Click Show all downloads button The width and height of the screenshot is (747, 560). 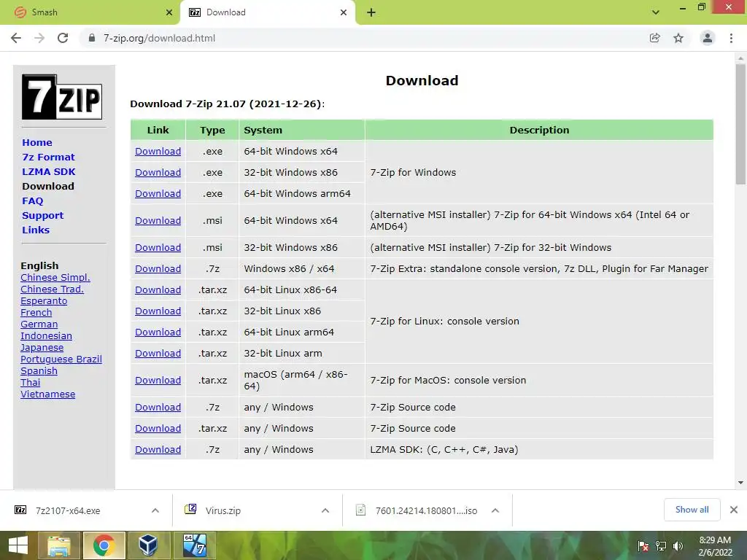pos(692,510)
